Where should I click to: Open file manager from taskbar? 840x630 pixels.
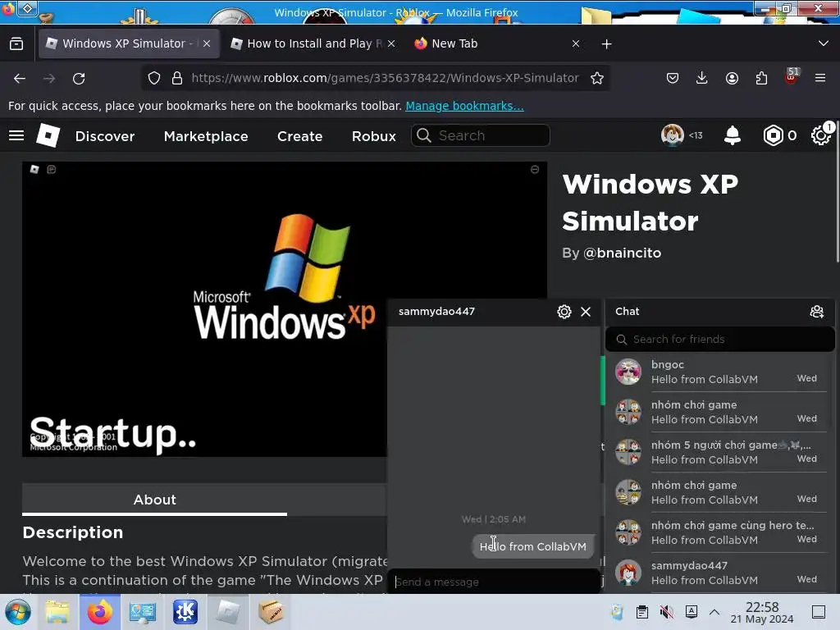pos(57,612)
